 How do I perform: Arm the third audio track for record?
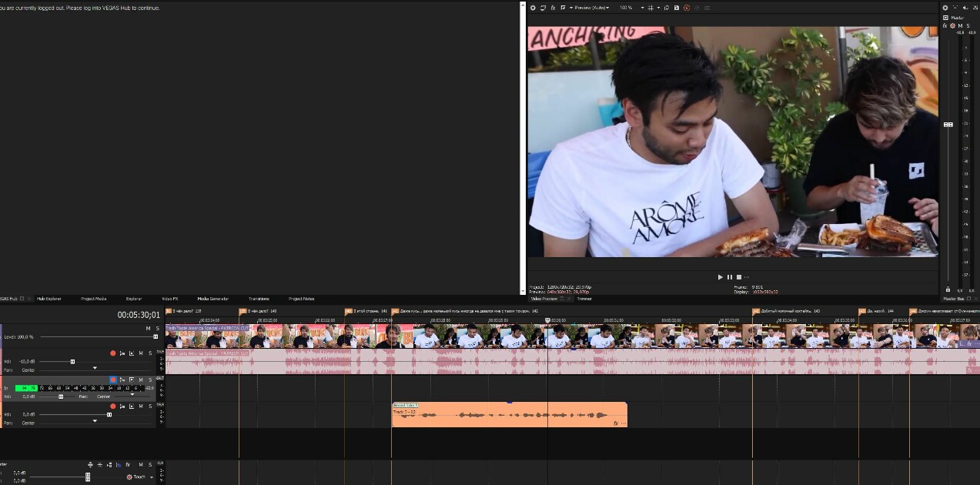[113, 406]
